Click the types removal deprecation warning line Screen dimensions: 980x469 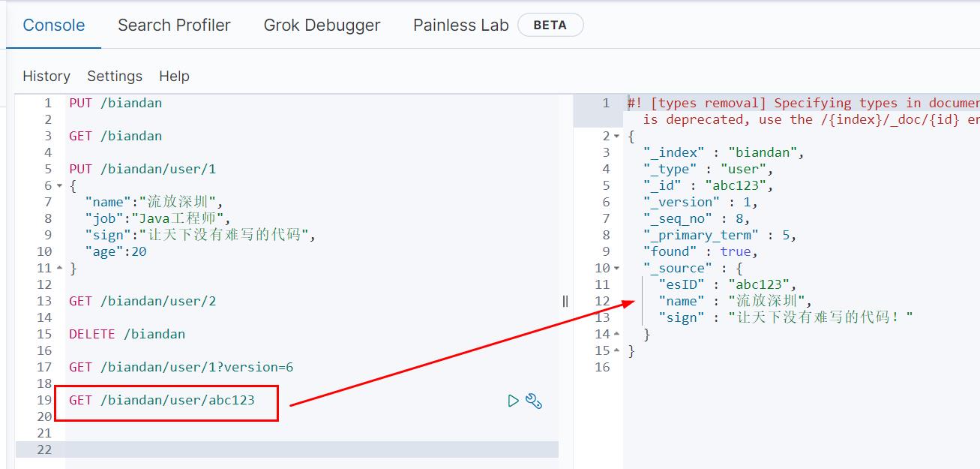803,111
